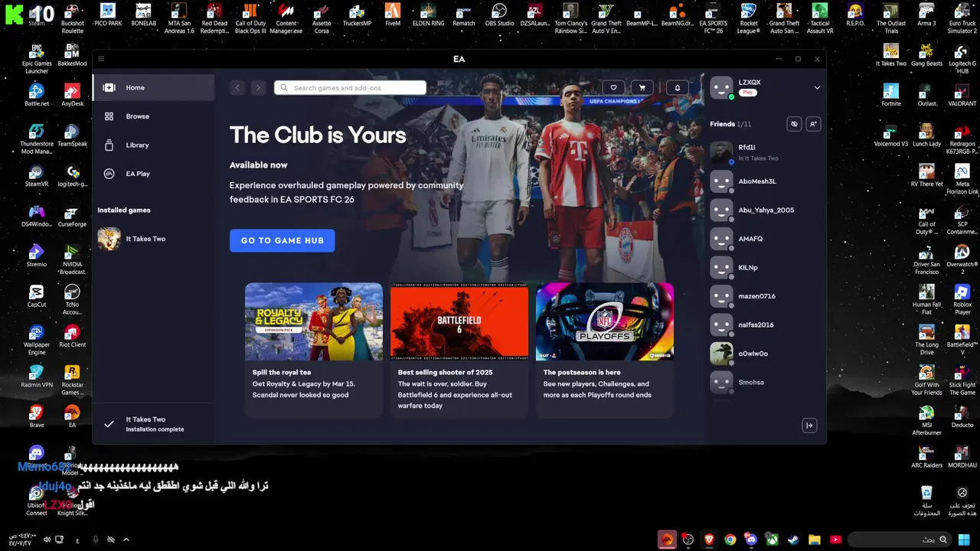Open Epic Games Launcher desktop icon
980x551 pixels.
click(36, 59)
